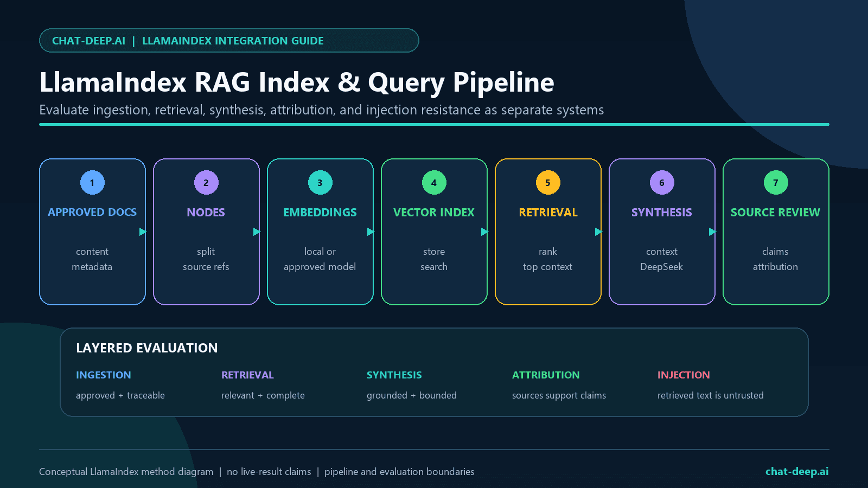Screen dimensions: 868x488
Task: Click the SYNTHESIS evaluation label
Action: pyautogui.click(x=394, y=375)
